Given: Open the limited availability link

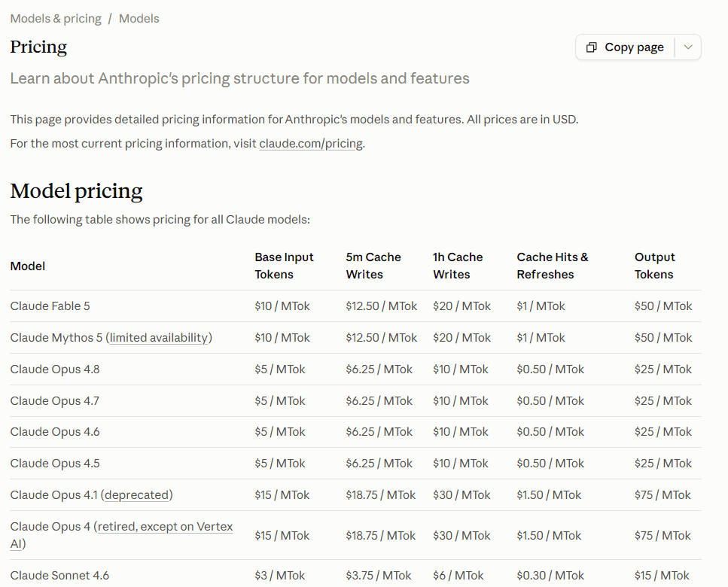Looking at the screenshot, I should click(x=159, y=338).
